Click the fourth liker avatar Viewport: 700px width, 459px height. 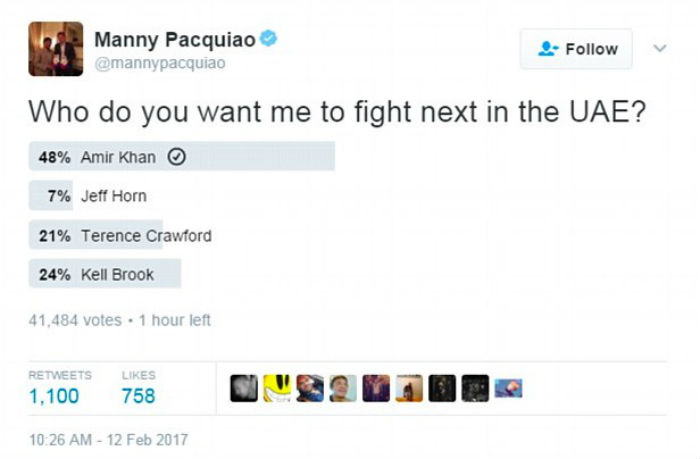343,388
